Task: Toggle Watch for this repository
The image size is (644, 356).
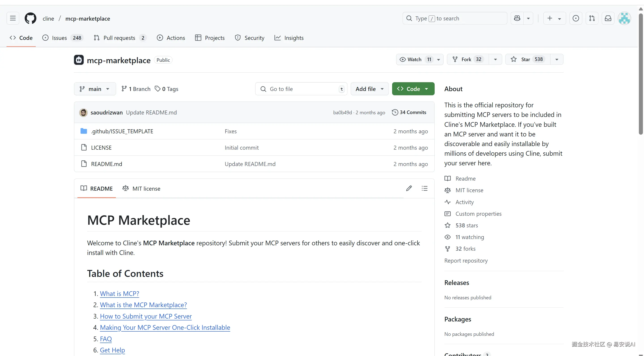Action: (415, 59)
